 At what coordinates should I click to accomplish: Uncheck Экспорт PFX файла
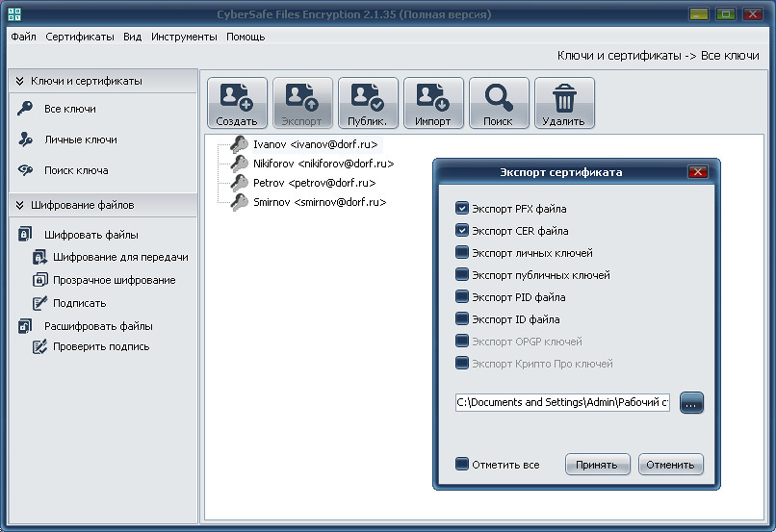click(x=462, y=208)
